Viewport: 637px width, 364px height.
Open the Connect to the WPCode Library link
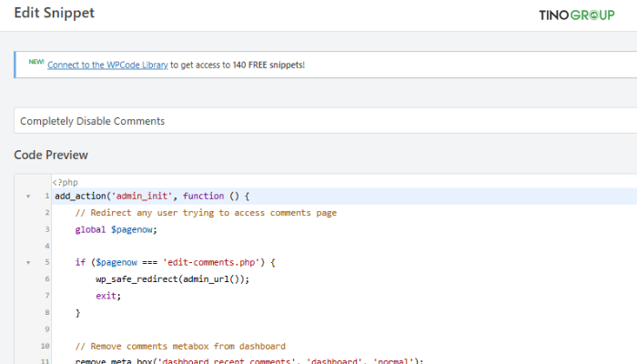pos(107,65)
